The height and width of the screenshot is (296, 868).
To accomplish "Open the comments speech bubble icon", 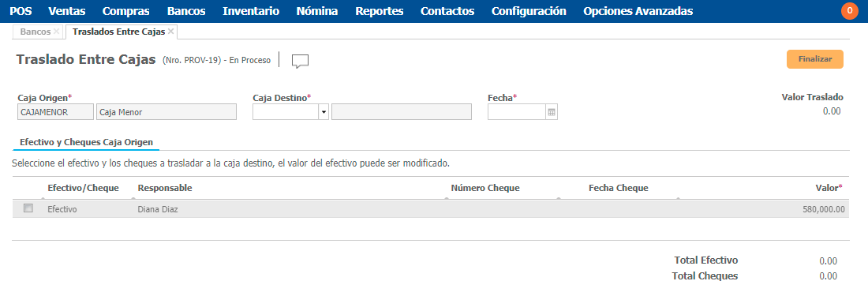I will 300,62.
